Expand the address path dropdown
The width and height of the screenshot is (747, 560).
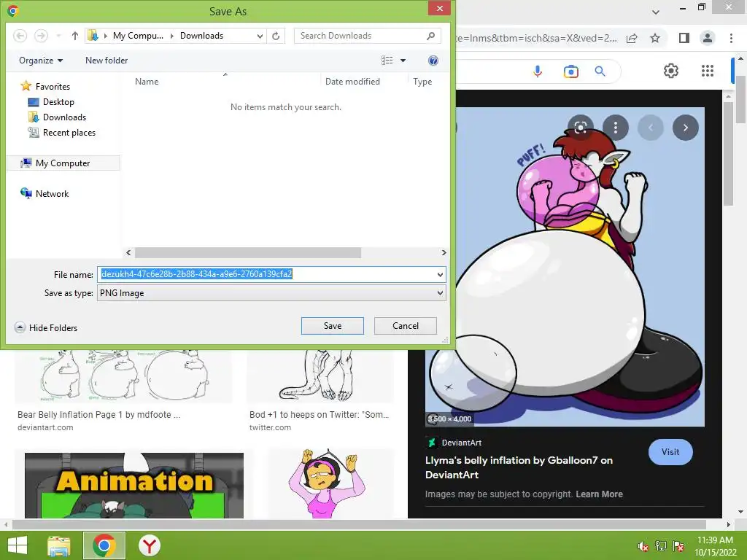[x=260, y=36]
